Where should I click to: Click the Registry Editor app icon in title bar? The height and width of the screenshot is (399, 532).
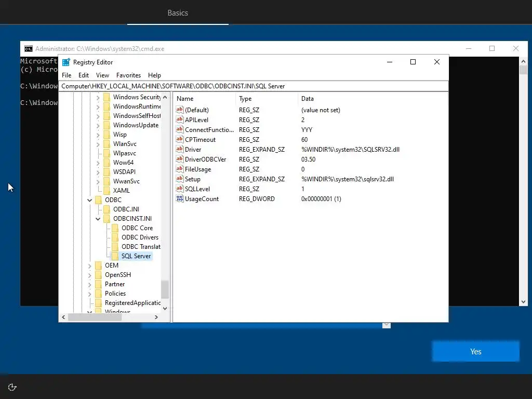click(66, 62)
